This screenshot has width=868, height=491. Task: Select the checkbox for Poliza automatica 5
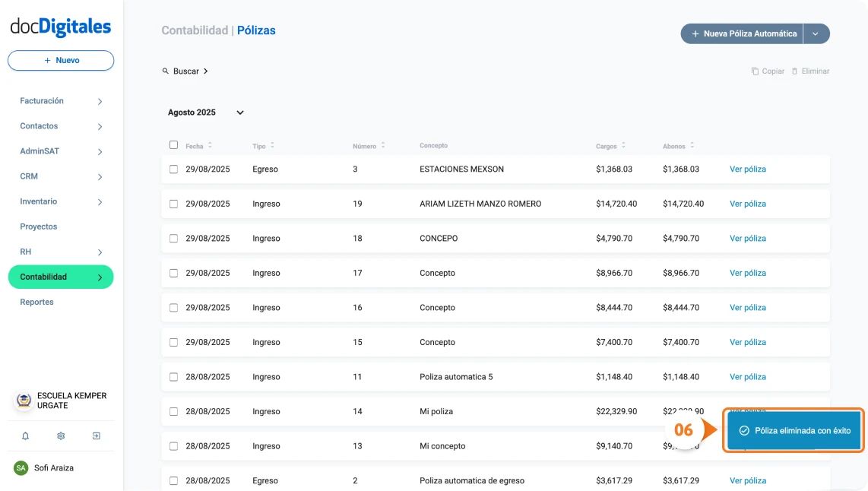coord(173,376)
